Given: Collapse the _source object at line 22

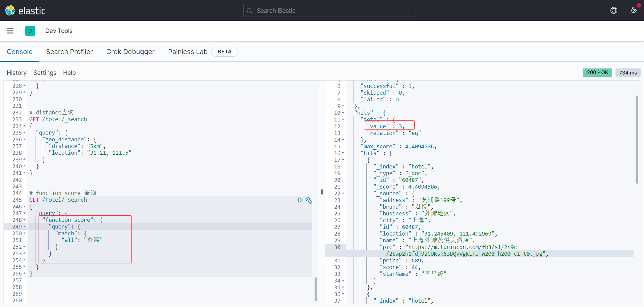Looking at the screenshot, I should tap(343, 194).
